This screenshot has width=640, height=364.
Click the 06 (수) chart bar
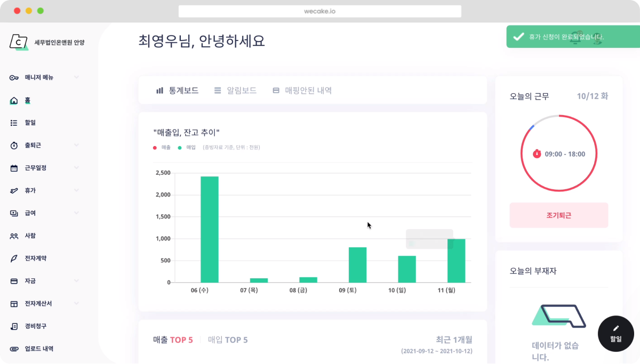tap(209, 229)
